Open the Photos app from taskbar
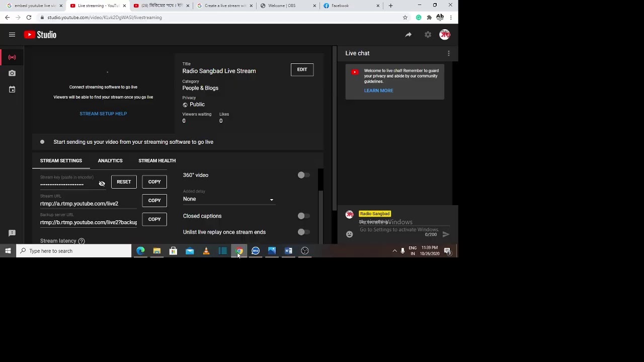644x362 pixels. (272, 251)
